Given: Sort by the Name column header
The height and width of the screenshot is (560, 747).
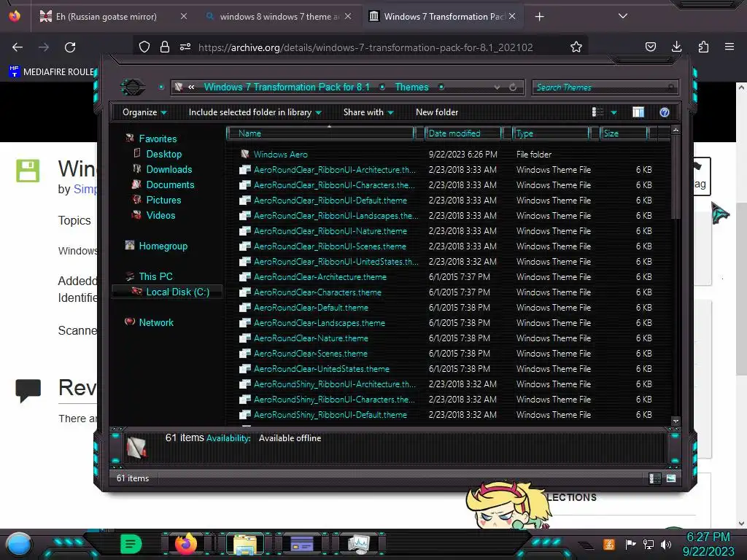Looking at the screenshot, I should click(x=321, y=133).
